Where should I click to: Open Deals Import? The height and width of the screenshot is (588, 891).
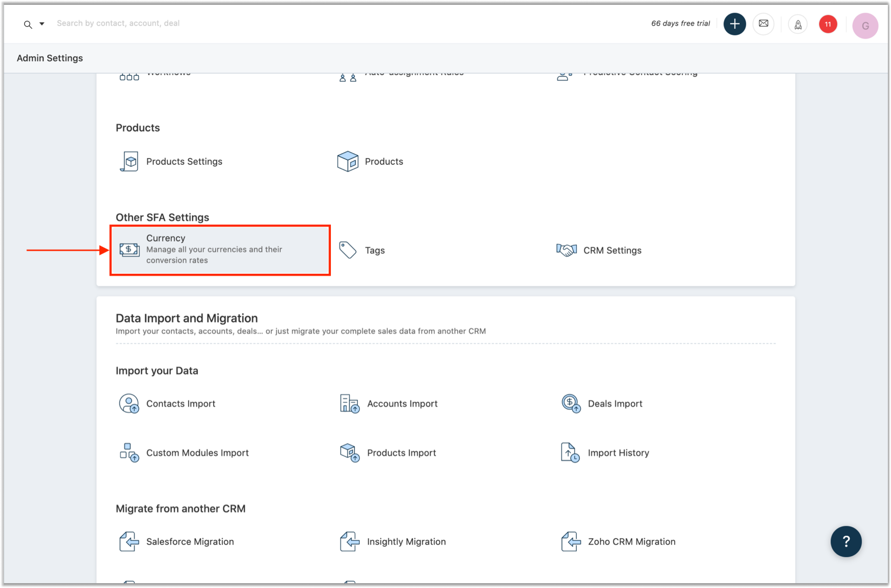614,404
